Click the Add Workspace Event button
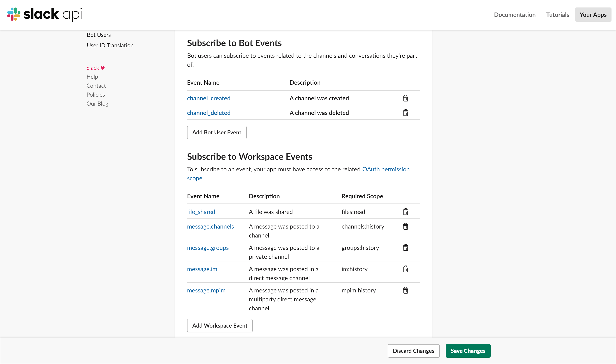The height and width of the screenshot is (364, 616). tap(219, 326)
